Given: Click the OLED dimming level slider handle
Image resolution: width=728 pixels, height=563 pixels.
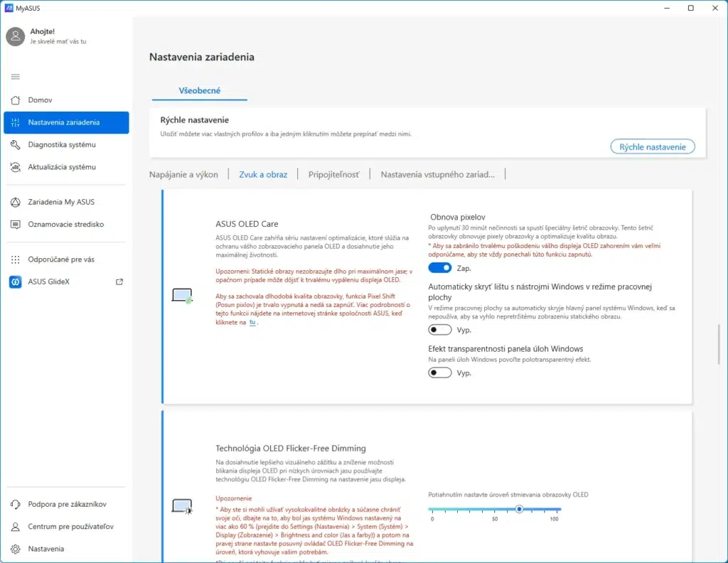Looking at the screenshot, I should (x=519, y=509).
